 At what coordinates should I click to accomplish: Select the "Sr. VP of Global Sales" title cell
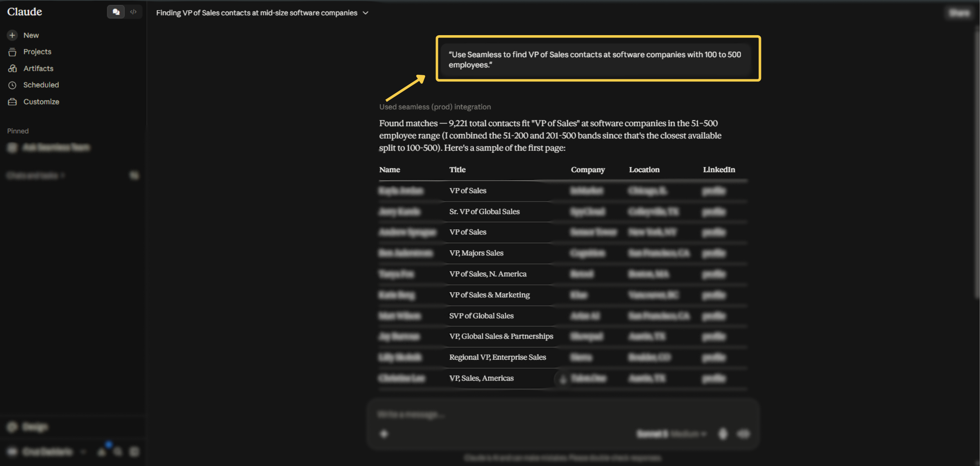[x=484, y=212]
